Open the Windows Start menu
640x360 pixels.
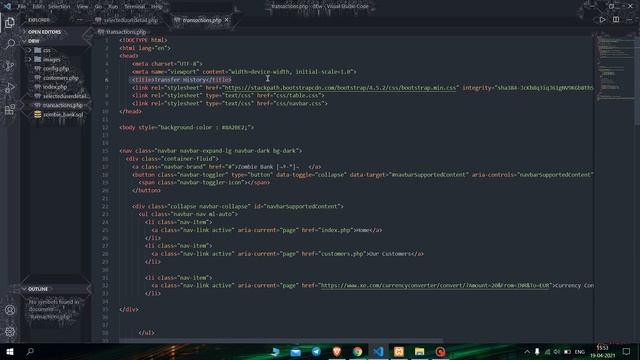coord(10,351)
